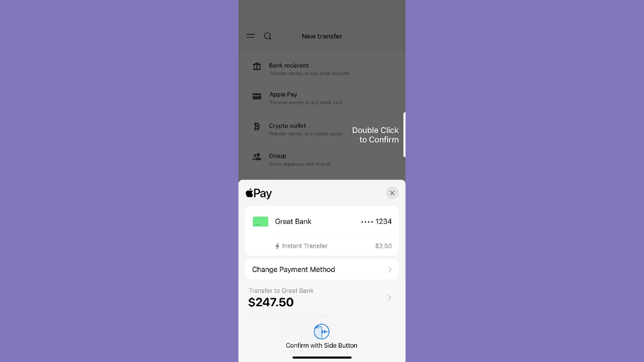Screen dimensions: 644x362
Task: Expand the Change Payment Method option
Action: tap(322, 269)
